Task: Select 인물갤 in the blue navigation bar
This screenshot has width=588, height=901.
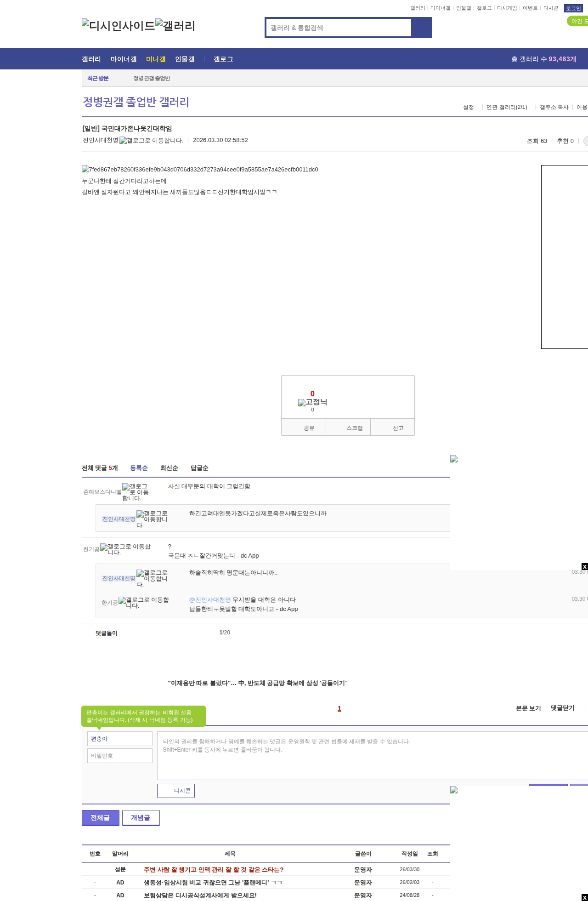Action: coord(185,59)
